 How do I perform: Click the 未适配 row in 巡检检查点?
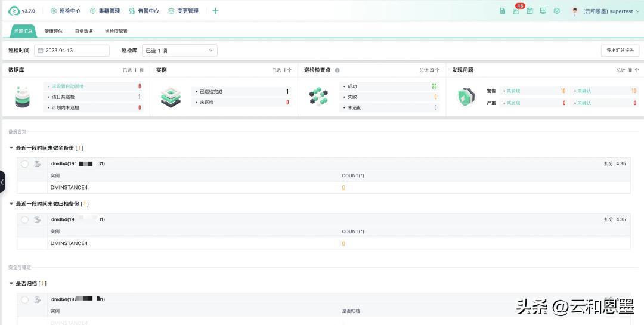click(389, 108)
